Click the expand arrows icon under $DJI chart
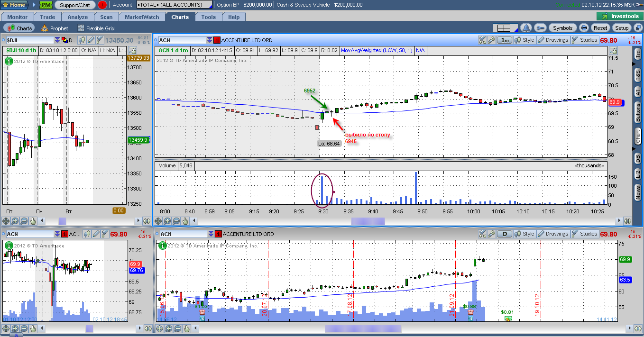Screen dimensions: 644x337 tap(147, 221)
